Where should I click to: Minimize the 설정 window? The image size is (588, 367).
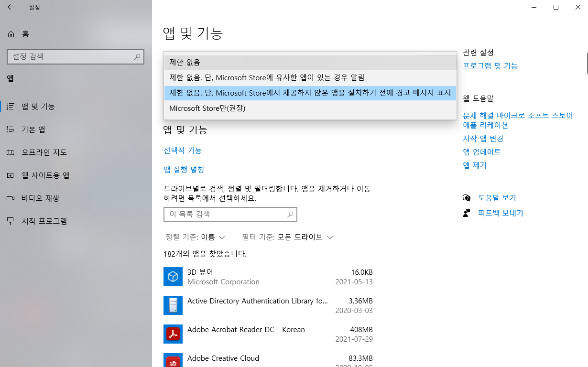[534, 7]
